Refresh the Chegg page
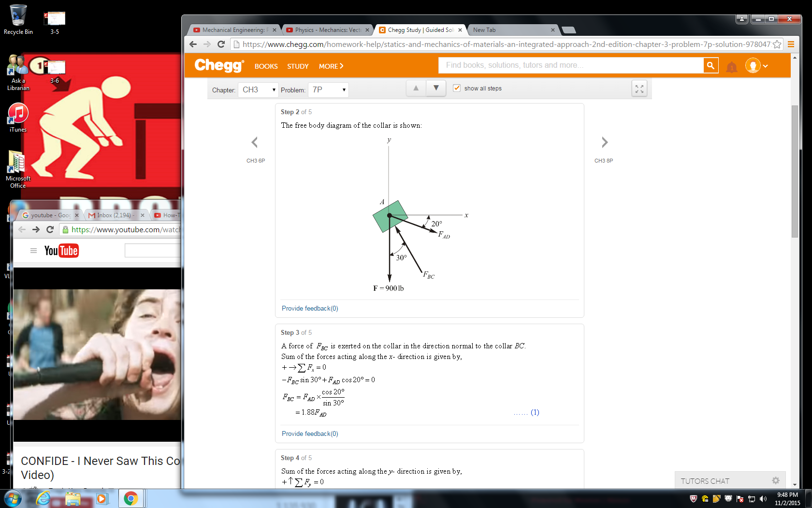The width and height of the screenshot is (812, 508). tap(221, 44)
